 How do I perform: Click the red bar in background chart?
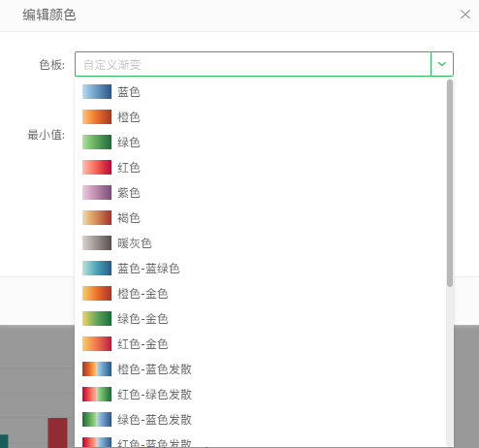[x=57, y=432]
